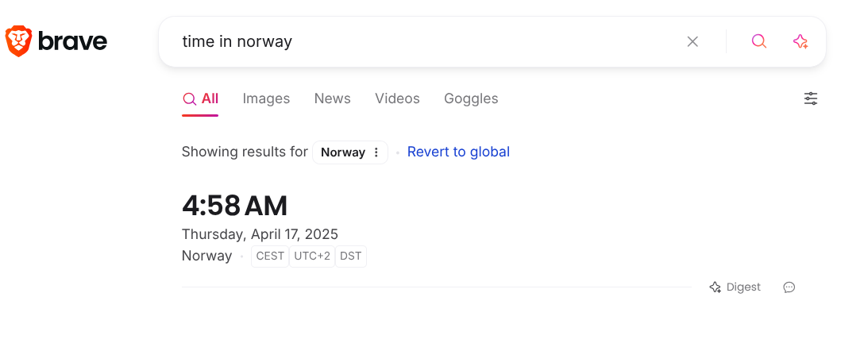
Task: Click the Digest button
Action: [x=735, y=287]
